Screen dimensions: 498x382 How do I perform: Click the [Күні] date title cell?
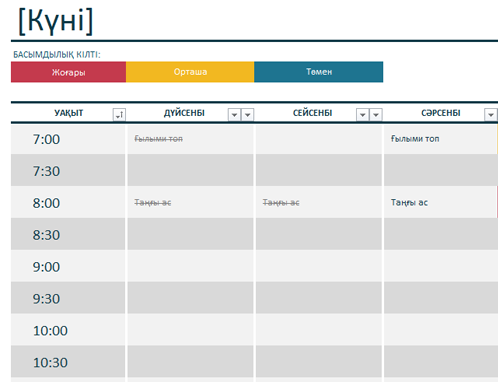click(x=55, y=21)
